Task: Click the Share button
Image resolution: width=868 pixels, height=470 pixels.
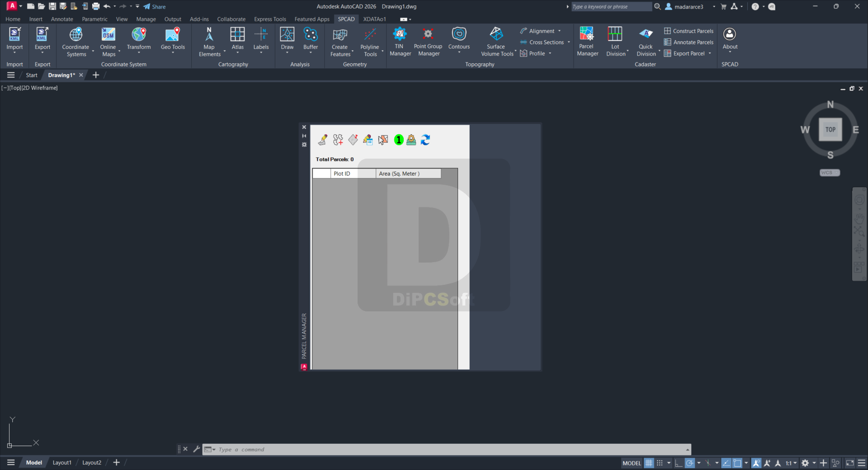Action: pyautogui.click(x=155, y=7)
